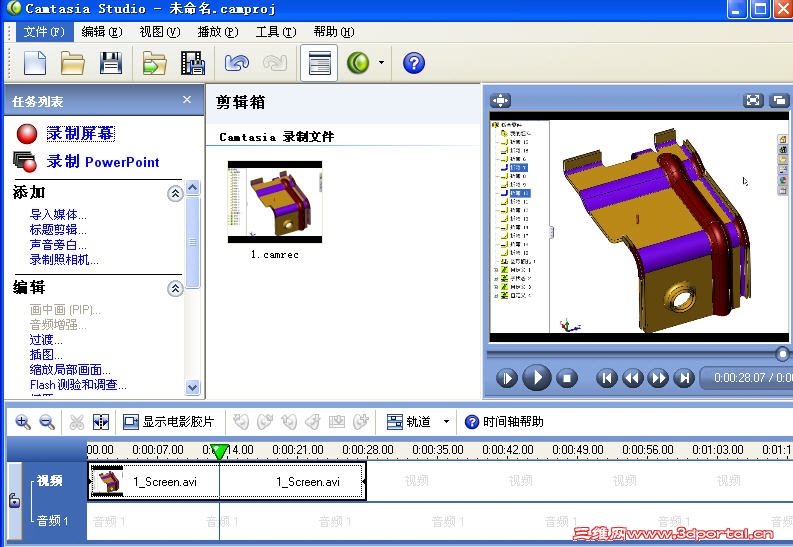
Task: Click the fast forward playback button
Action: click(658, 378)
